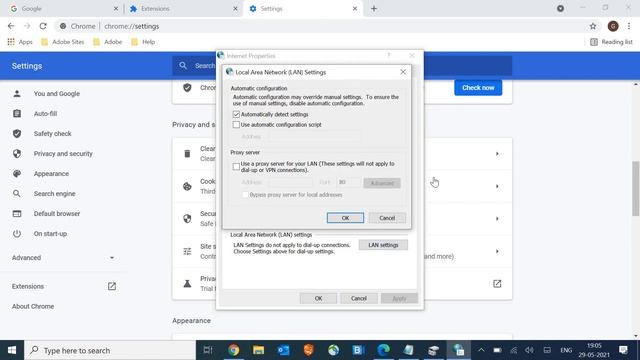Image resolution: width=640 pixels, height=360 pixels.
Task: Open Chrome from the taskbar
Action: 233,350
